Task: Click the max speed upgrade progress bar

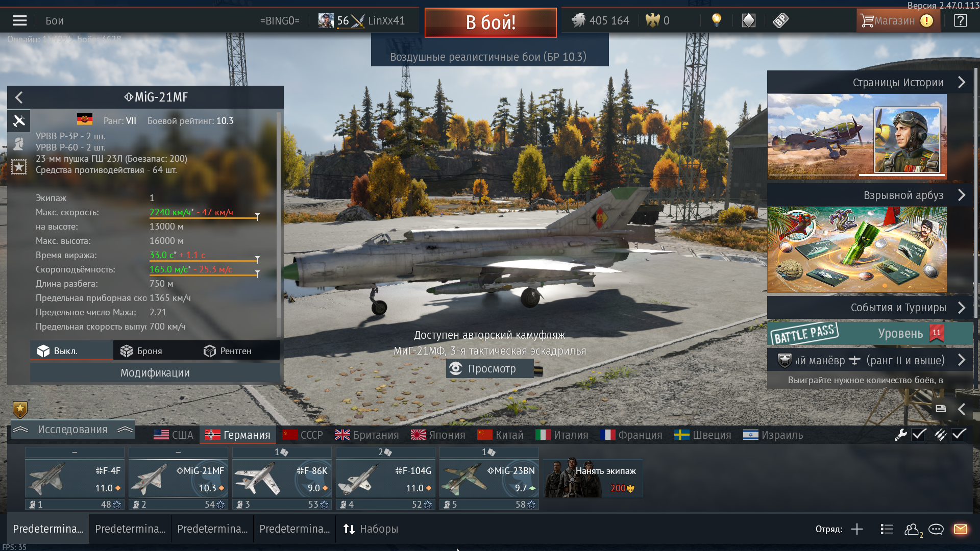Action: [x=204, y=218]
